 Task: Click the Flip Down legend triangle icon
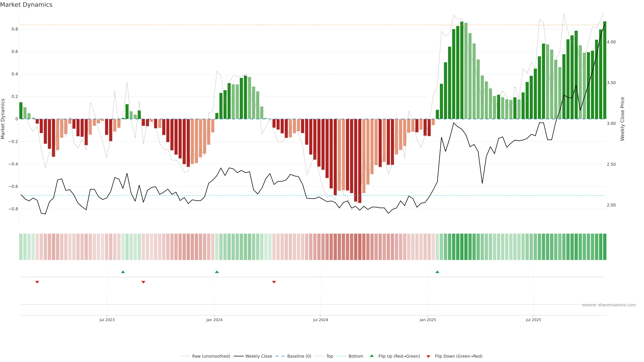coord(428,356)
